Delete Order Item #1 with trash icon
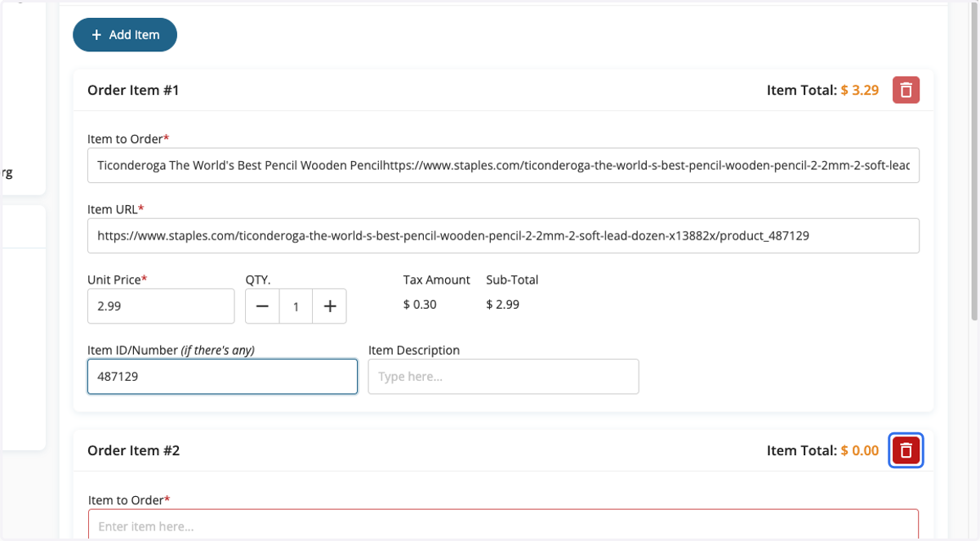 coord(906,90)
